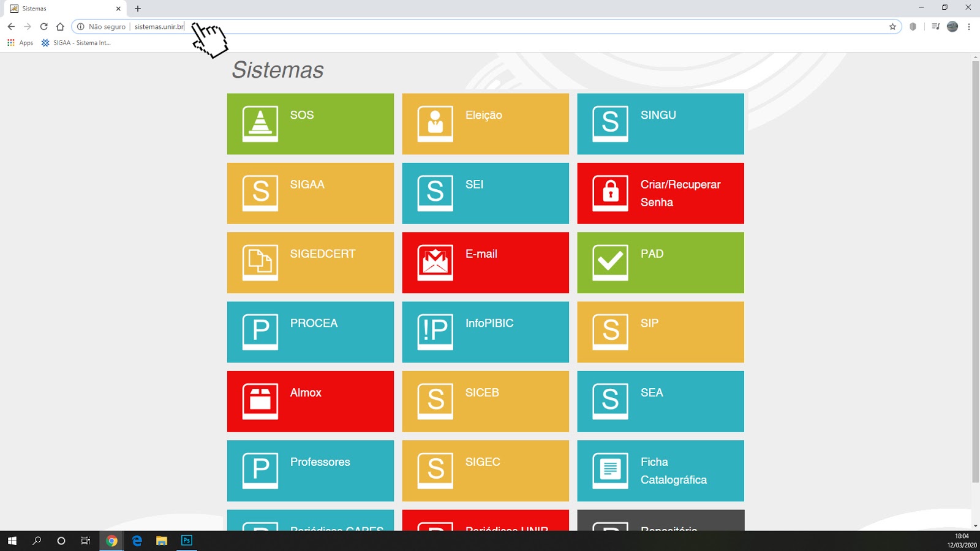980x551 pixels.
Task: Select the SIP letter S icon
Action: 611,332
